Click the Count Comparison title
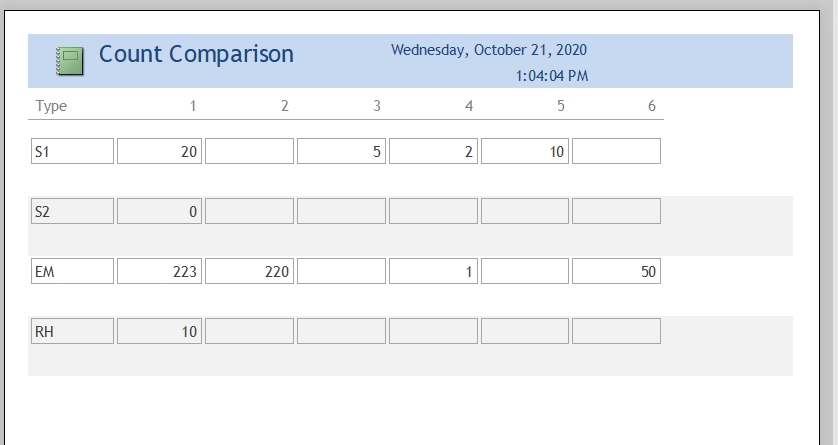 [196, 54]
